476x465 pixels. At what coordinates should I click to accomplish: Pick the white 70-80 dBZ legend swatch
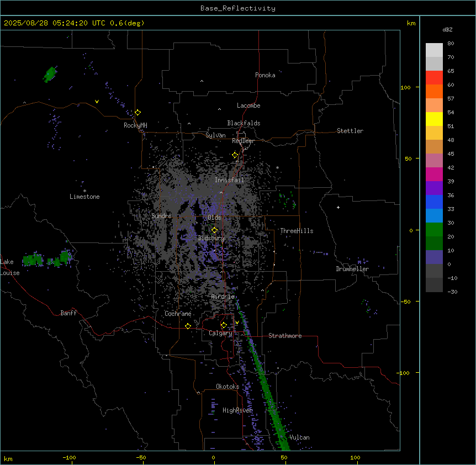click(x=434, y=50)
